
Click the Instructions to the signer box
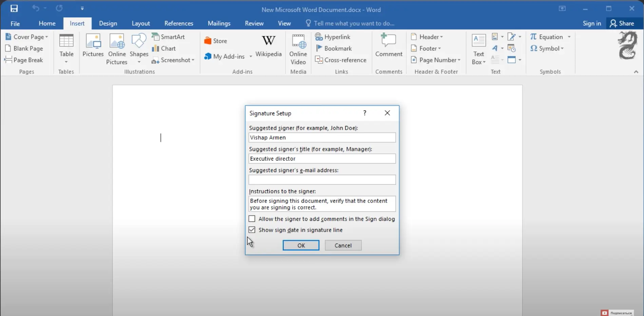322,204
